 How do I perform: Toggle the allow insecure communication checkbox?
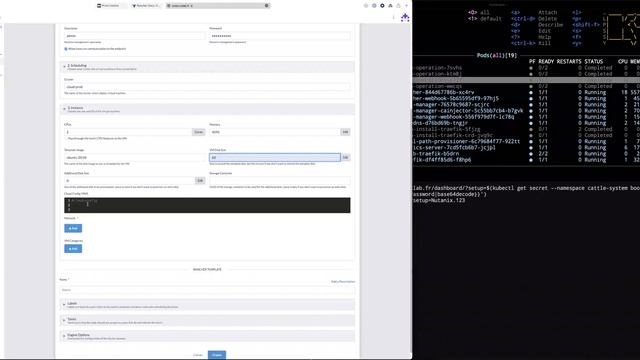click(x=66, y=49)
